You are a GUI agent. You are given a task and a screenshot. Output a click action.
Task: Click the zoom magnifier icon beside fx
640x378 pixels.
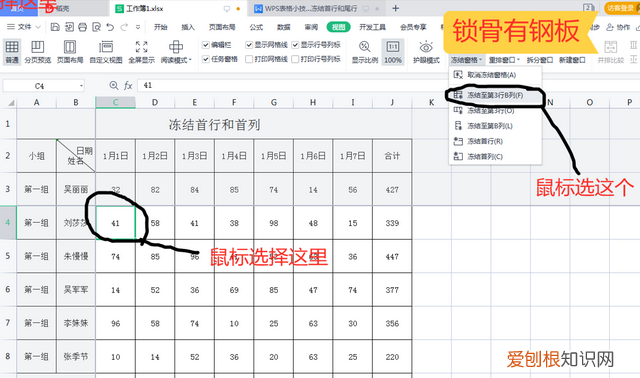[114, 85]
